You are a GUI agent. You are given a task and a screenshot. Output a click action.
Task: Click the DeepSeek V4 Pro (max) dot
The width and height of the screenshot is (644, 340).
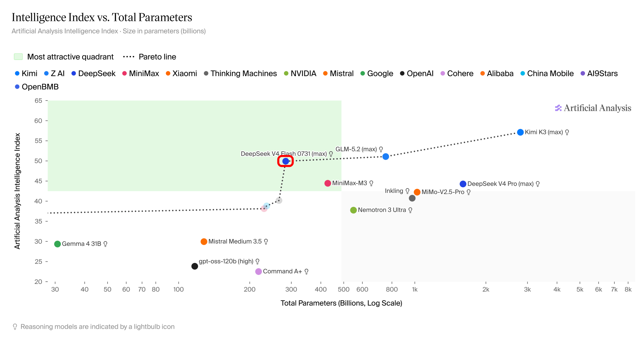pos(463,184)
